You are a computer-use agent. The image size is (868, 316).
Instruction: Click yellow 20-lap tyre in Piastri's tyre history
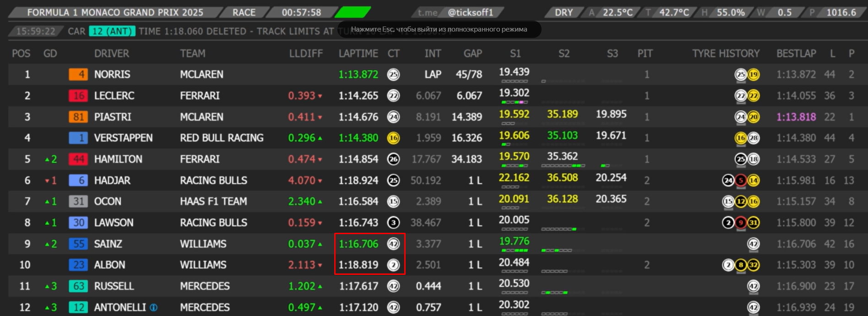pyautogui.click(x=754, y=117)
